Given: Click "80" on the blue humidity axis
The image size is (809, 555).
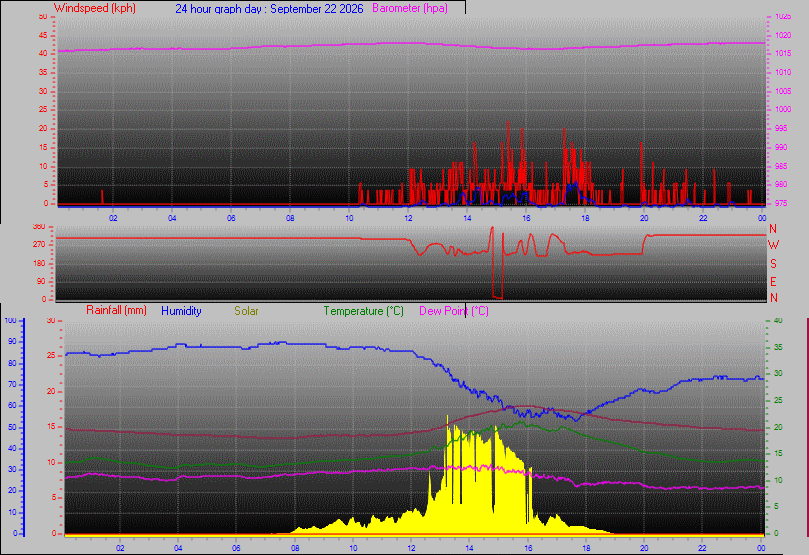Looking at the screenshot, I should click(12, 363).
